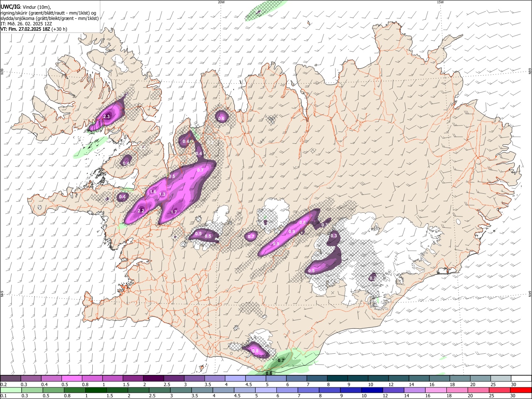Select the darkest green 1 swatch in bottom legend

click(96, 390)
